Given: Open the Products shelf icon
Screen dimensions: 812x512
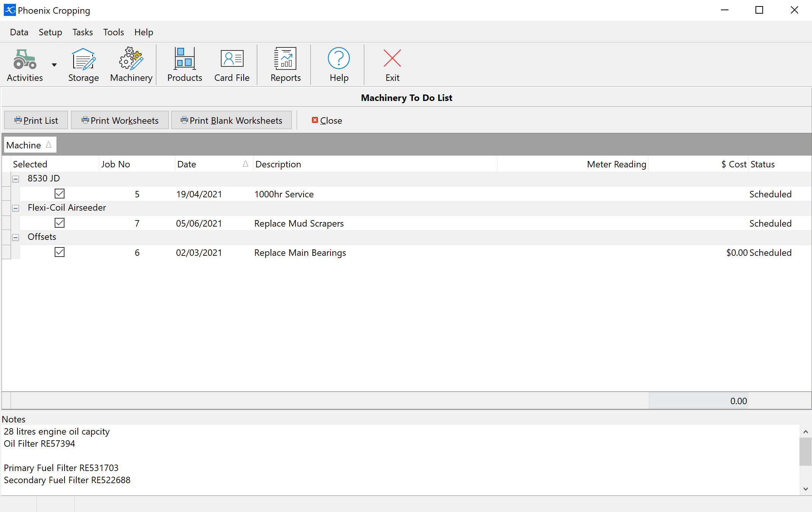Looking at the screenshot, I should coord(185,65).
